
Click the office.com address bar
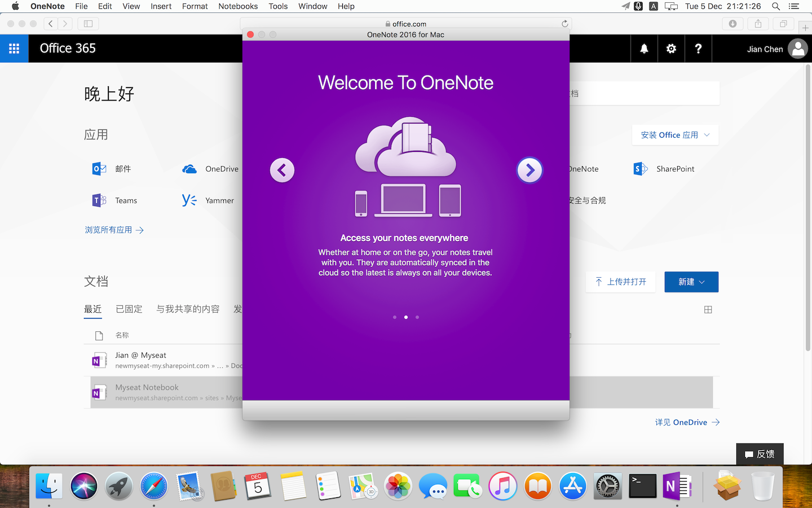click(406, 24)
